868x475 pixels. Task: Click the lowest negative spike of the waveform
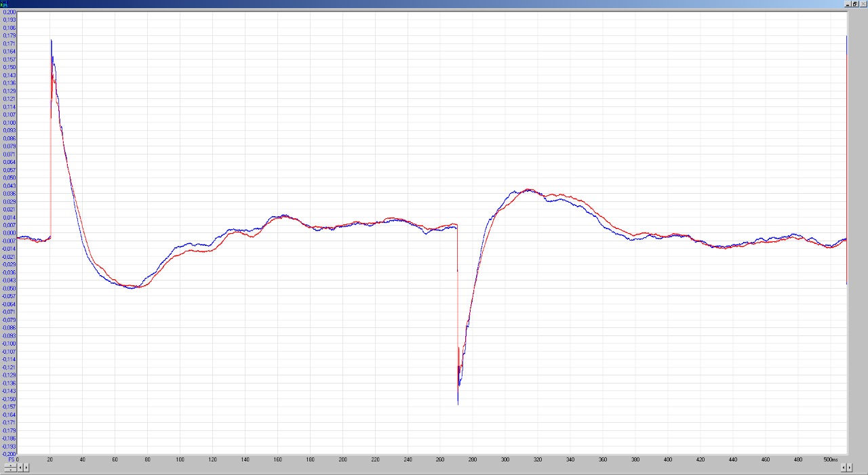pyautogui.click(x=458, y=405)
